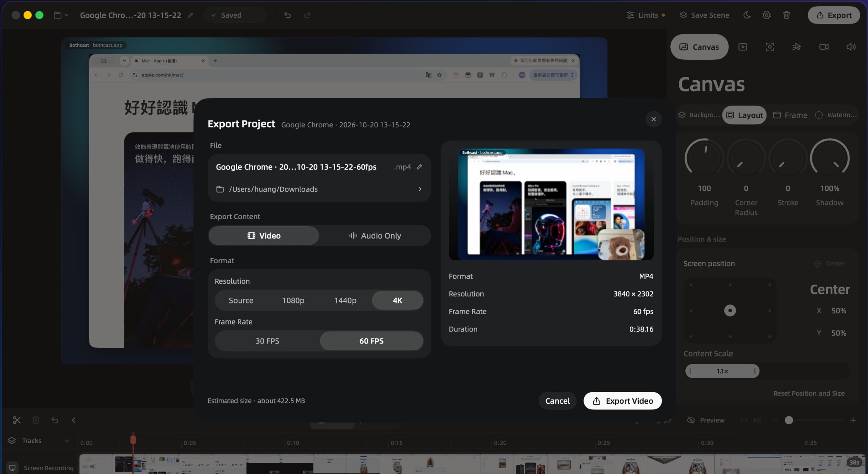Open settings gear icon
This screenshot has height=474, width=868.
click(x=766, y=15)
